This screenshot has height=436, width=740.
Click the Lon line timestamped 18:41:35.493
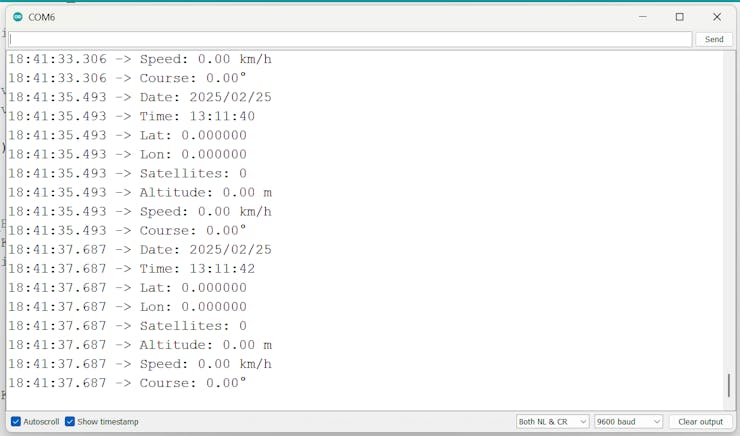(x=127, y=154)
